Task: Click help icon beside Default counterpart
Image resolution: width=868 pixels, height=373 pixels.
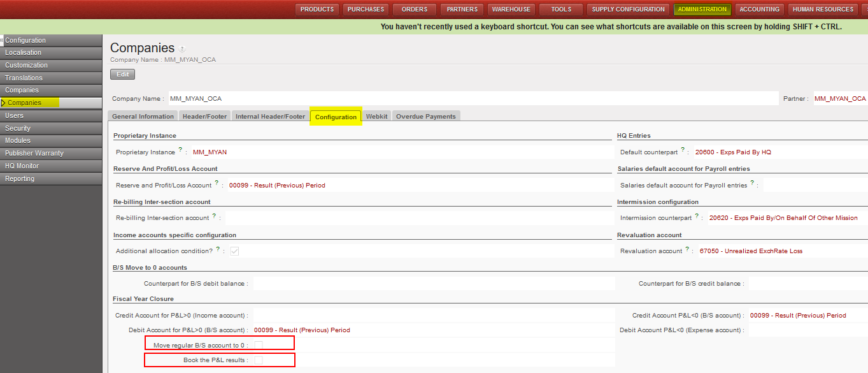Action: click(683, 150)
